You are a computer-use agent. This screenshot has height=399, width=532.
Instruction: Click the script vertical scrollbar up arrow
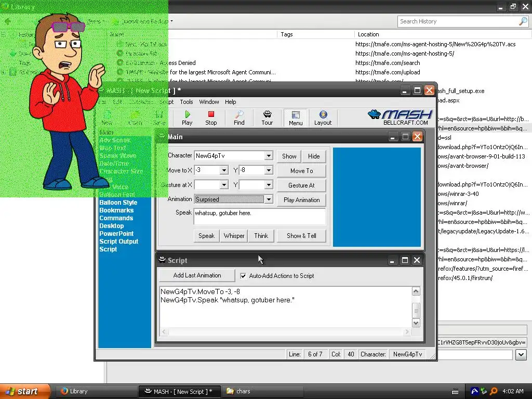point(416,291)
